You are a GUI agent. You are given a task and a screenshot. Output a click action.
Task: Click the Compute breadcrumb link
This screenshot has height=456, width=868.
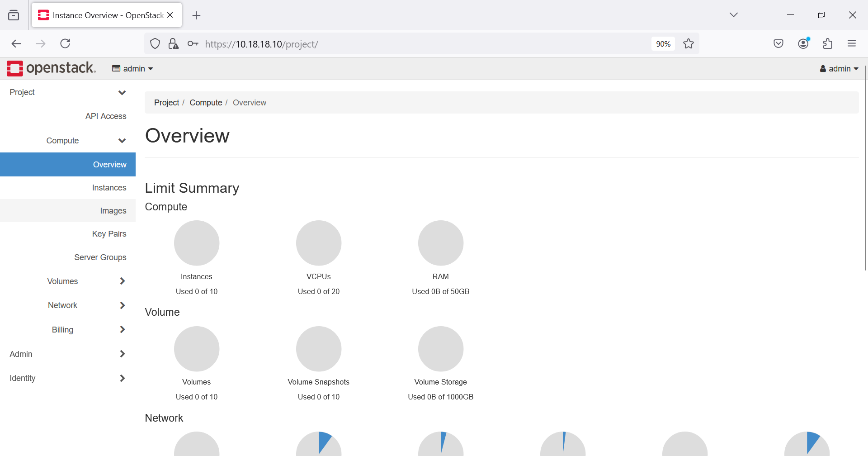click(x=206, y=103)
